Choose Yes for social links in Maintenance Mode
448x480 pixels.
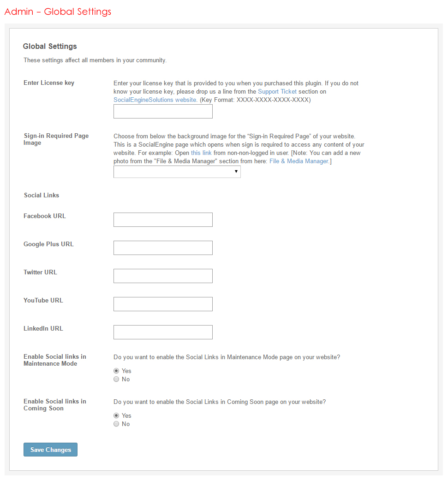[116, 371]
